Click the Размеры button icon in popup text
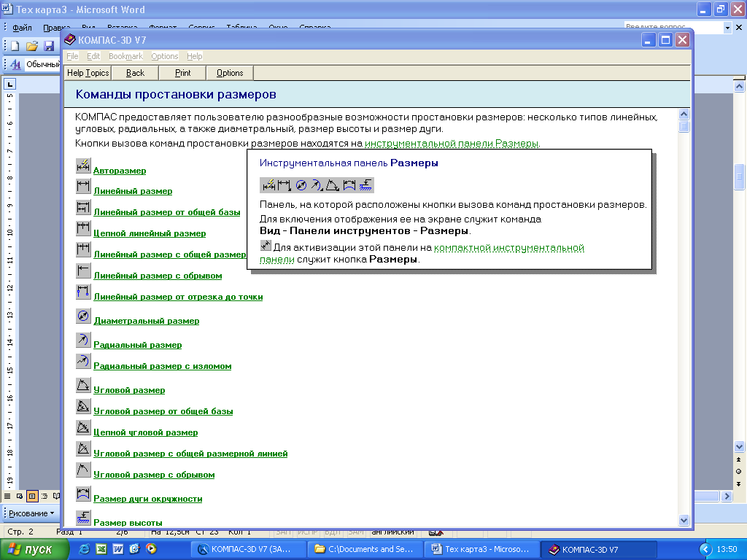The height and width of the screenshot is (560, 747). (266, 245)
